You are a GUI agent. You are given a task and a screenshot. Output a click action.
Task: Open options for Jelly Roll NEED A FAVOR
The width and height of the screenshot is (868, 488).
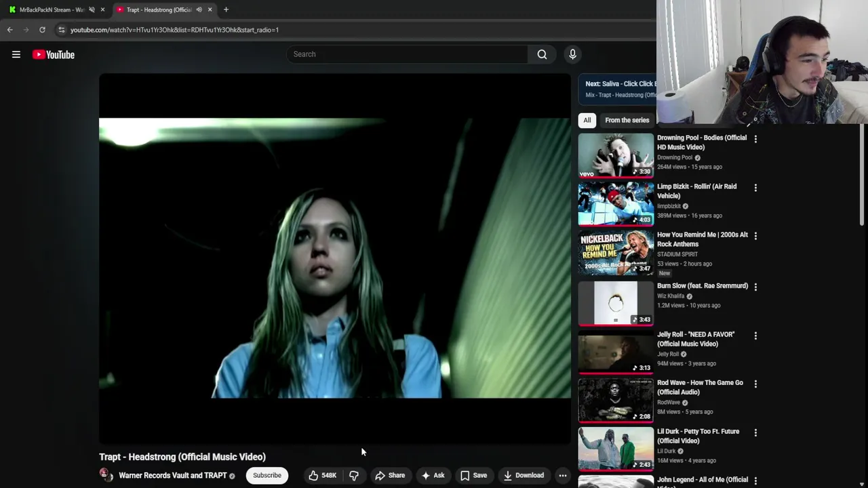point(755,335)
